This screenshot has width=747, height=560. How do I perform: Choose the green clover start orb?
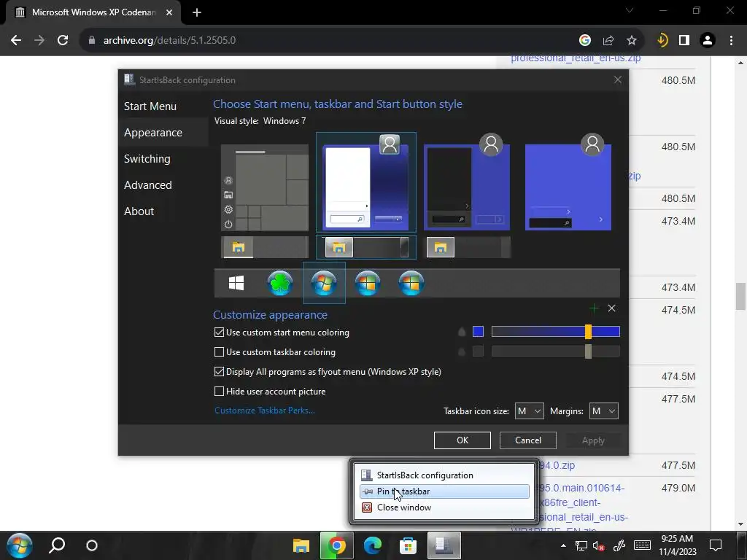tap(280, 283)
